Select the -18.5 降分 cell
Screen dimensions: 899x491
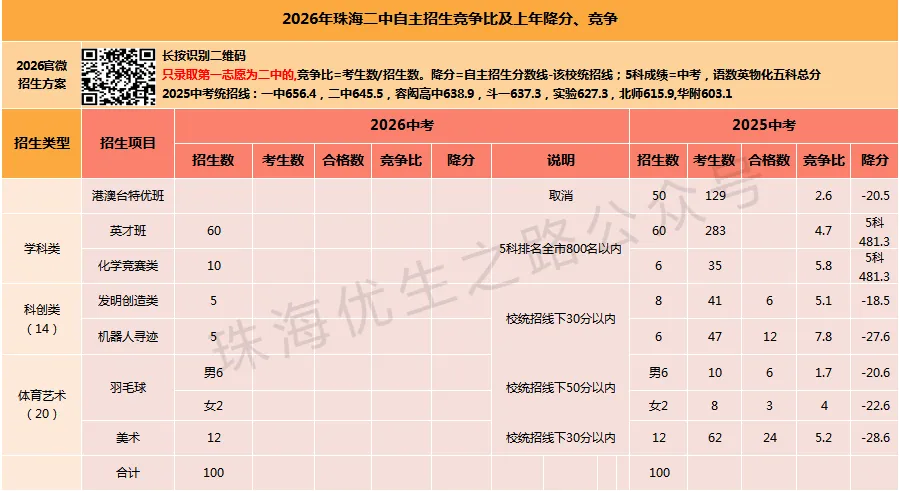pyautogui.click(x=875, y=301)
